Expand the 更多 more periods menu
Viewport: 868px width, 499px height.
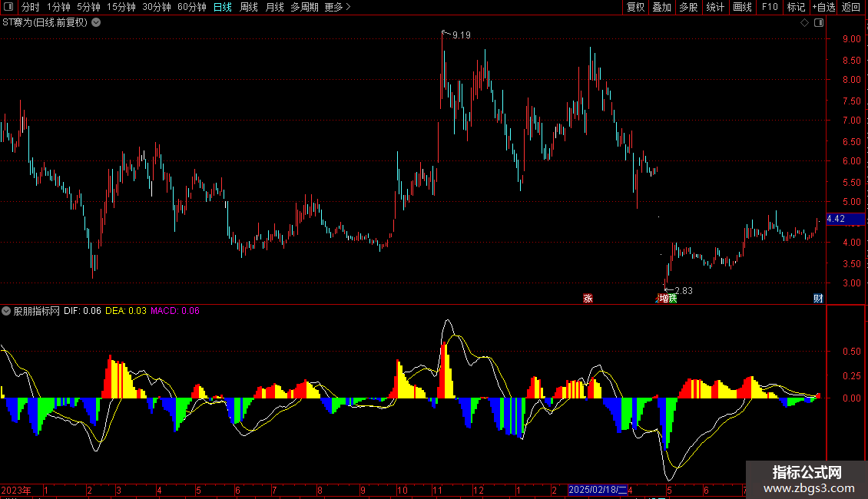(x=337, y=7)
